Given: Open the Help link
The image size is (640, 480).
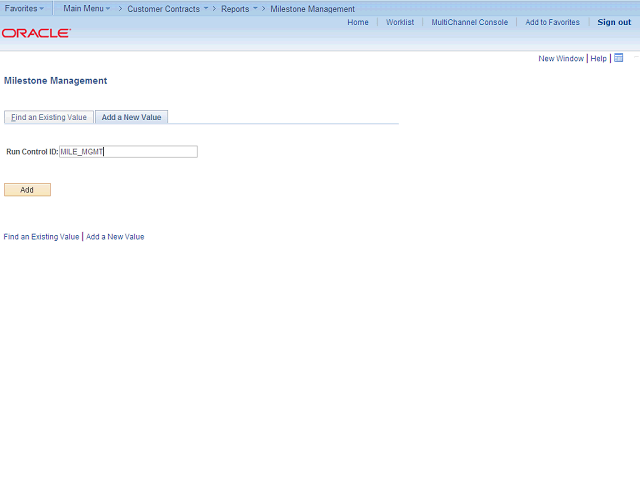Looking at the screenshot, I should click(598, 59).
